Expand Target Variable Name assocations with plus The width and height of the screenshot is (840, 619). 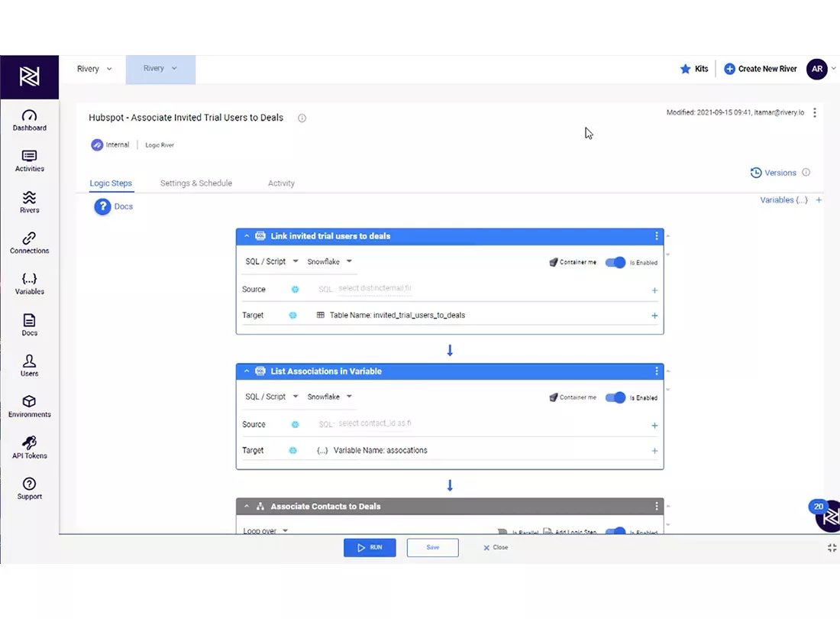654,451
